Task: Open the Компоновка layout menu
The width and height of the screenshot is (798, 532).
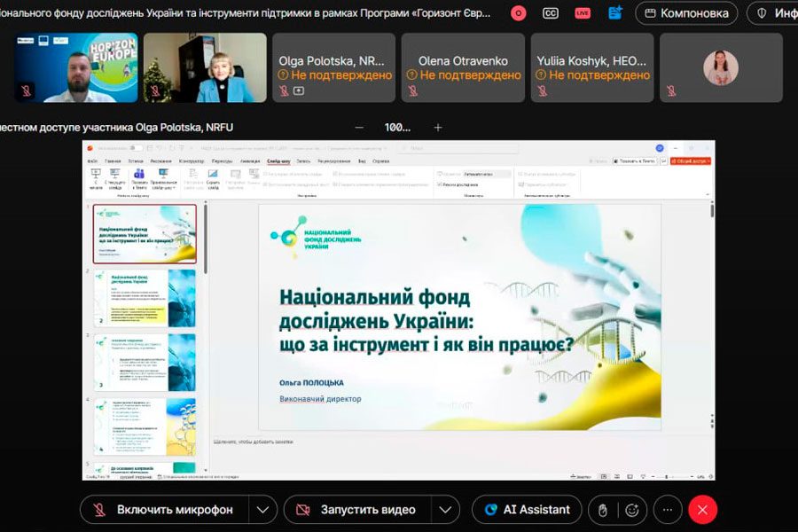Action: click(687, 13)
